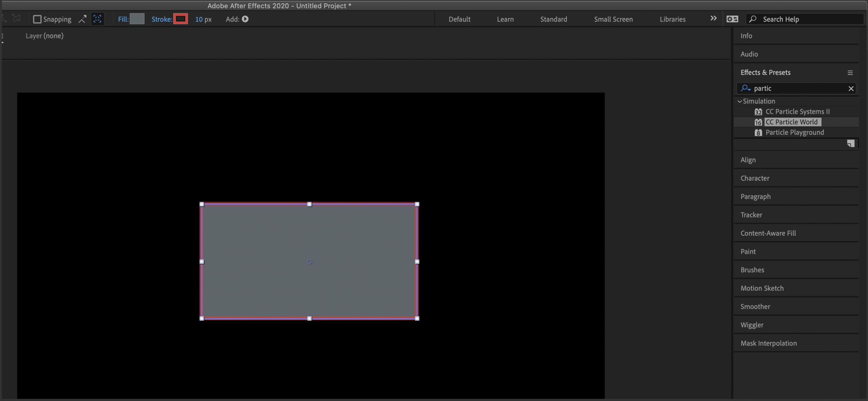Click the 8-bit icon beside Particle Playground
Viewport: 868px width, 401px height.
click(758, 133)
